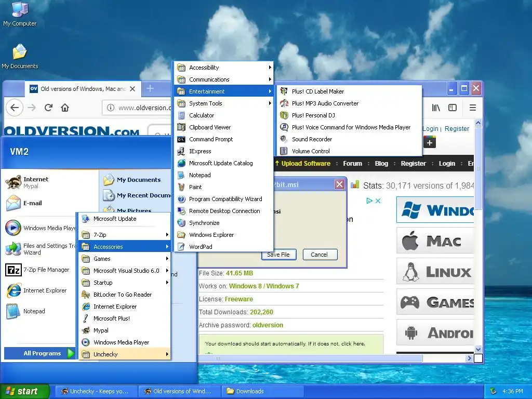Open Microsoft Plus! entry
The image size is (532, 399).
(x=125, y=318)
